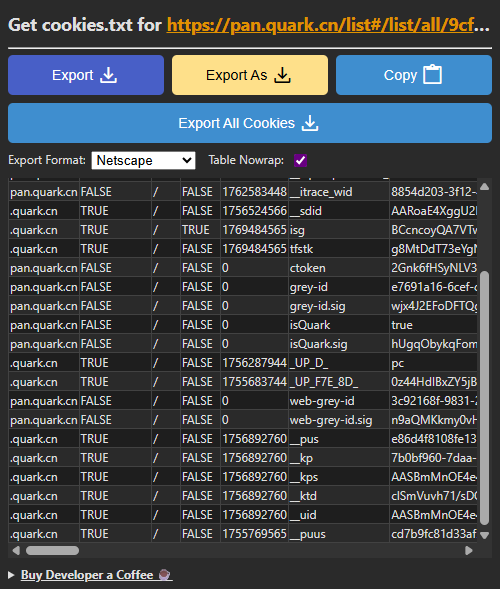Open the pan.quark.cn URL link in header
500x589 pixels.
(328, 26)
